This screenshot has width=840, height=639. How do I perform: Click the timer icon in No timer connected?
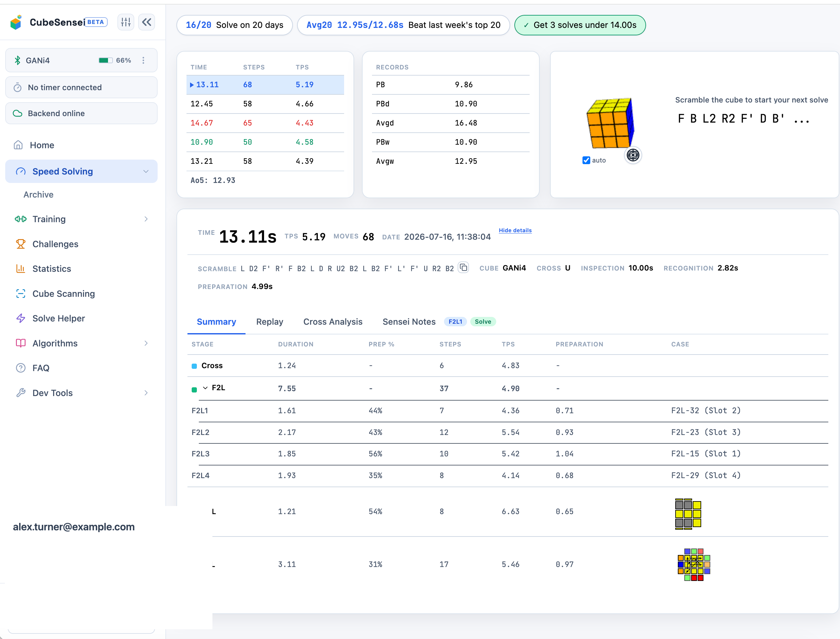click(x=18, y=88)
